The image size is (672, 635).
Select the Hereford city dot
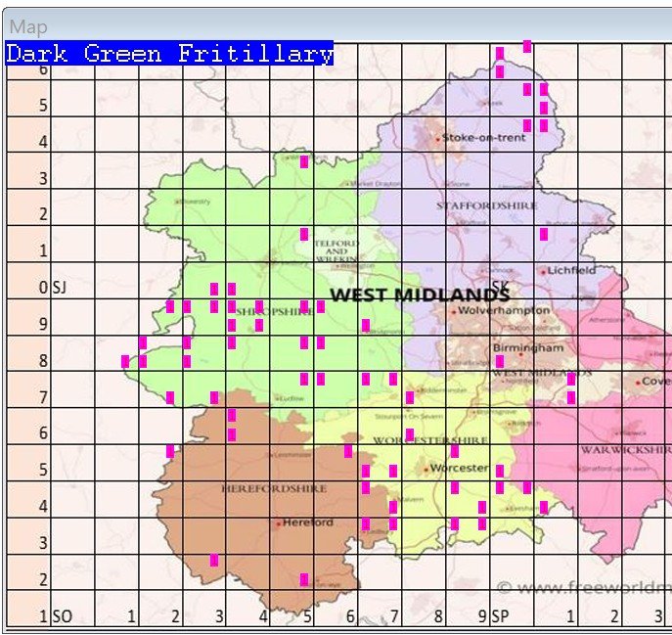[279, 523]
